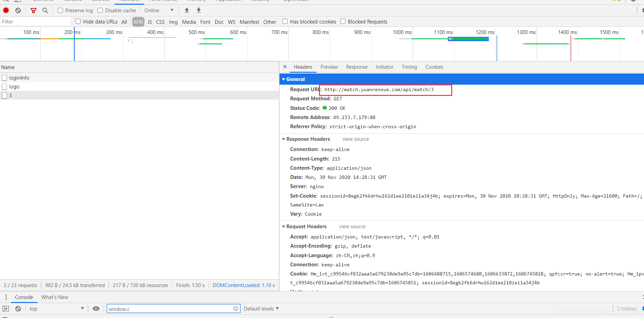Create live expression (eye icon)

(x=96, y=308)
